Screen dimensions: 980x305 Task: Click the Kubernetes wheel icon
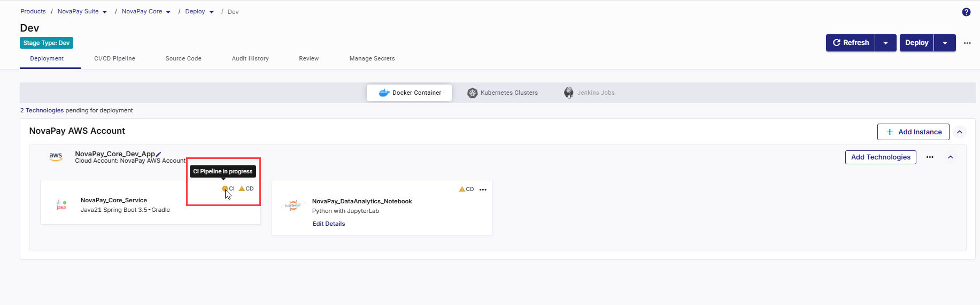472,93
